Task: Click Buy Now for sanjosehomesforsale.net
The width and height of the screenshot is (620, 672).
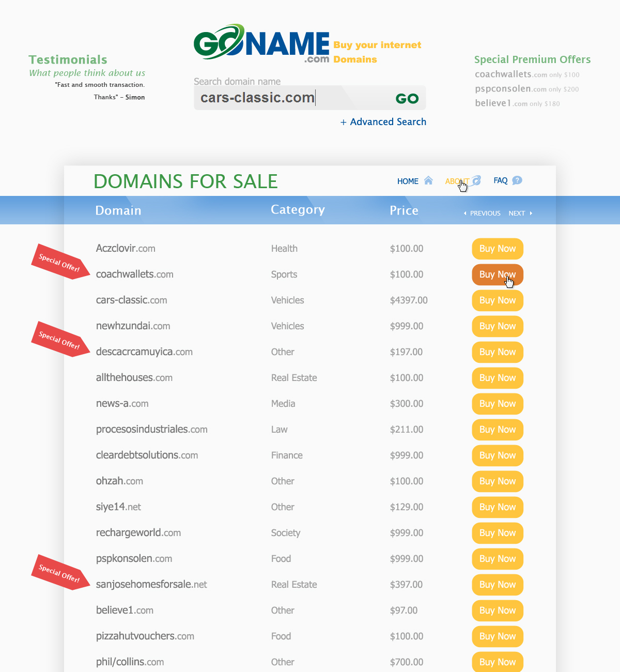Action: click(498, 585)
